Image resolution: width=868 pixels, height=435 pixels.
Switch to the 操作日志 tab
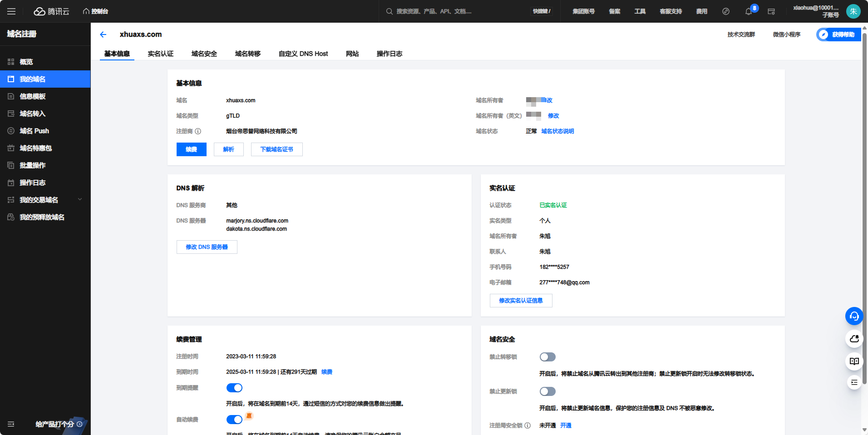tap(390, 54)
